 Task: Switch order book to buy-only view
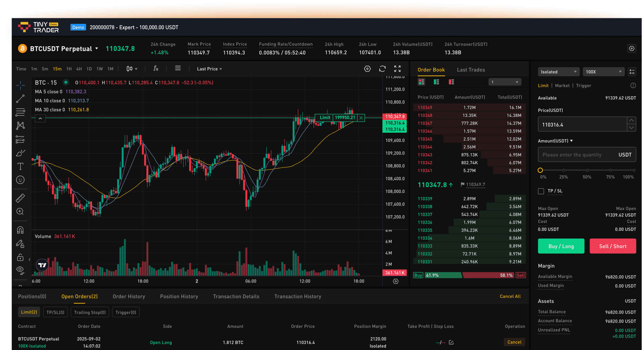436,82
